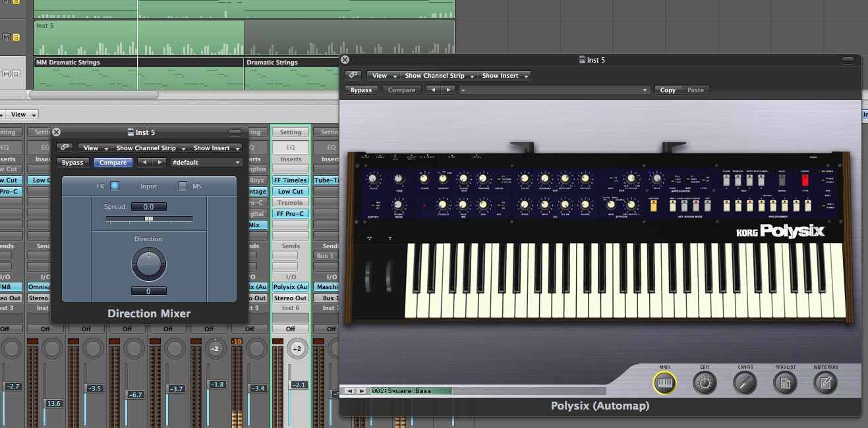Go to next preset in Direction Mixer
Viewport: 868px width, 428px height.
tap(158, 163)
